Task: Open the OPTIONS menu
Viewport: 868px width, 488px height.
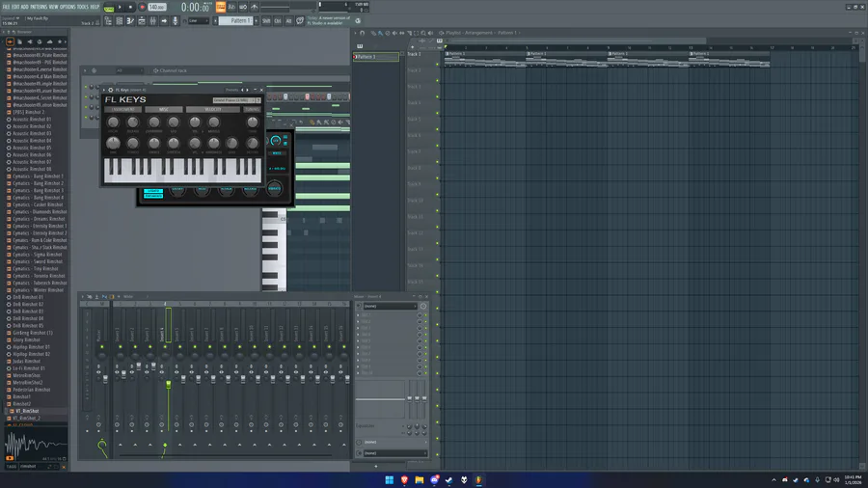Action: [x=68, y=7]
